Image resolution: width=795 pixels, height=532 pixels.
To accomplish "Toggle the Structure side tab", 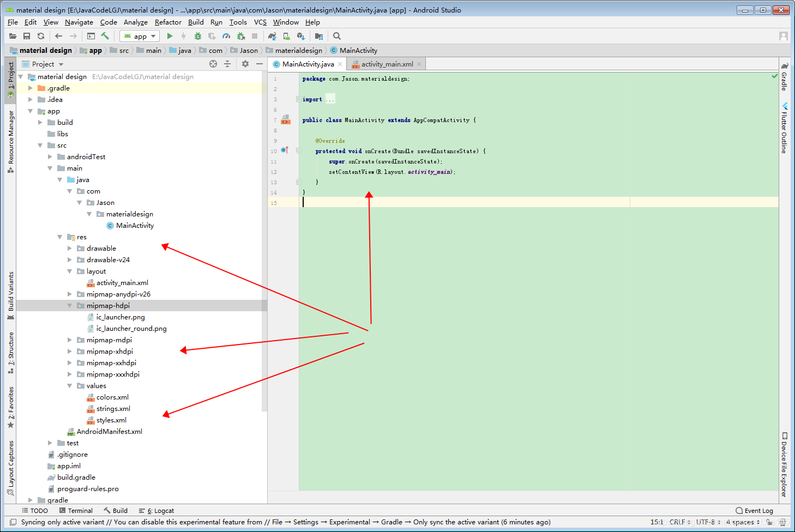I will click(10, 352).
